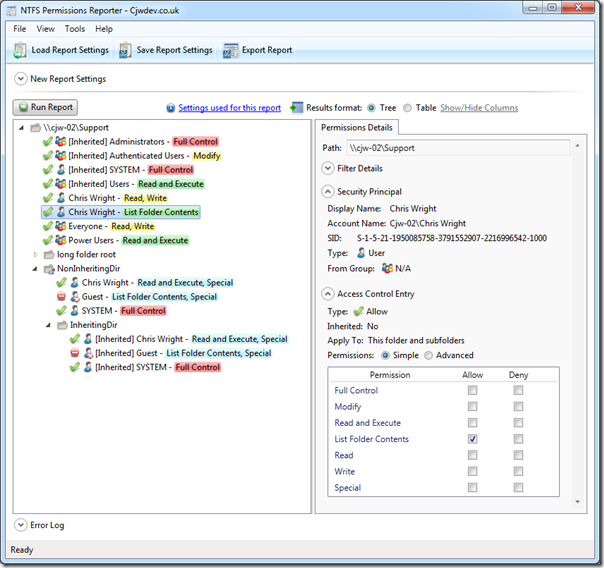
Task: Click the group icon for Inherited Users row
Action: (x=60, y=184)
